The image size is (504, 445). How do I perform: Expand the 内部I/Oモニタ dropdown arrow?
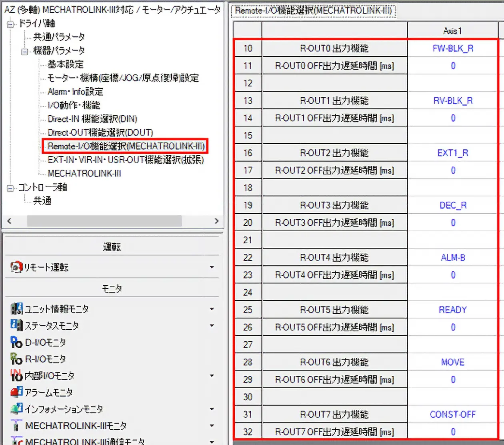(212, 376)
